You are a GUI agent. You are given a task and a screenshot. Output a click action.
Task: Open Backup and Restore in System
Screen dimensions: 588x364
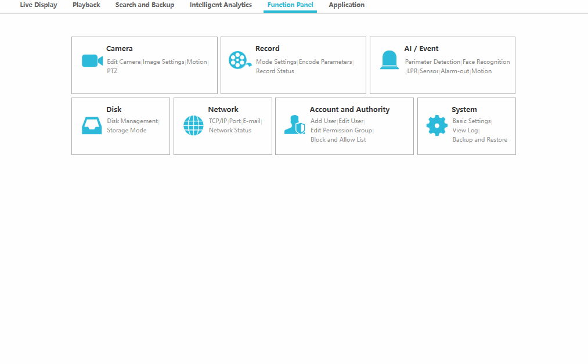(x=479, y=140)
